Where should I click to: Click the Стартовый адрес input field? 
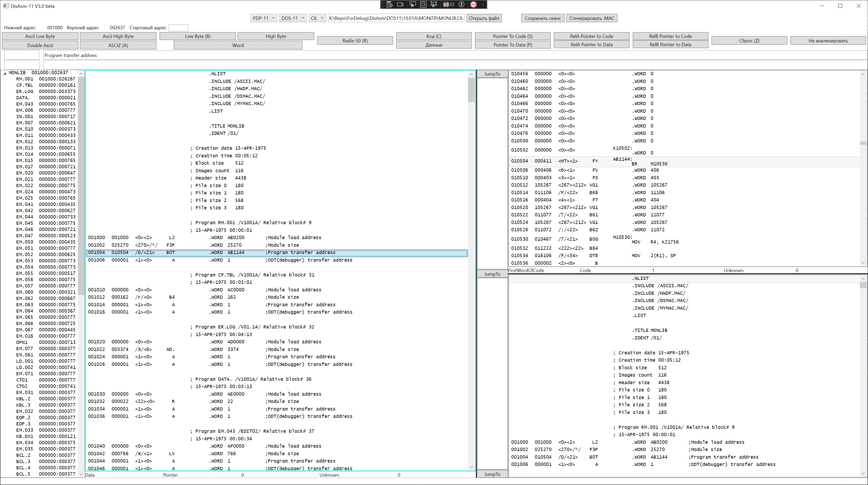click(x=178, y=28)
